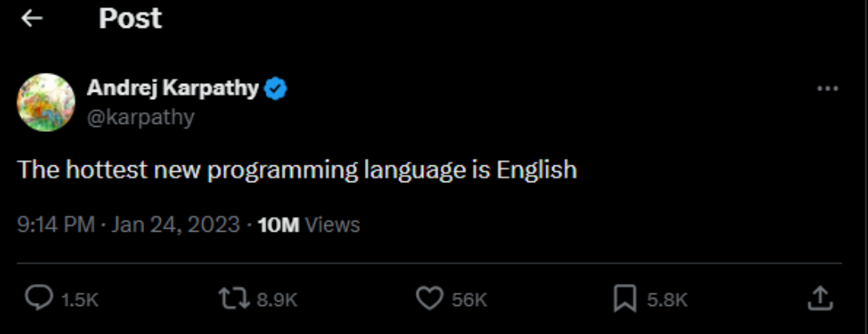Click the 9:14 PM time text
Viewport: 868px width, 334px height.
(x=56, y=225)
